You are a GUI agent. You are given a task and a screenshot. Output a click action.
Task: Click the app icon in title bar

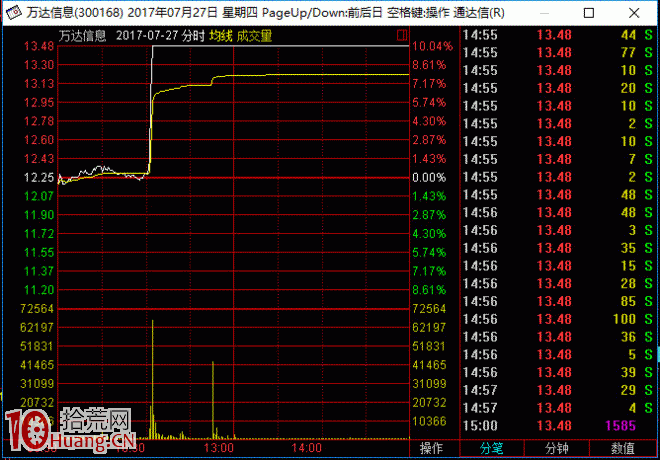coord(13,13)
